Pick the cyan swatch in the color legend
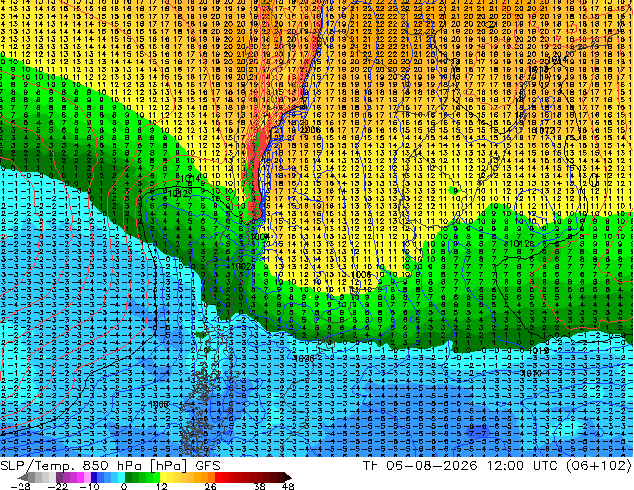 click(x=122, y=477)
